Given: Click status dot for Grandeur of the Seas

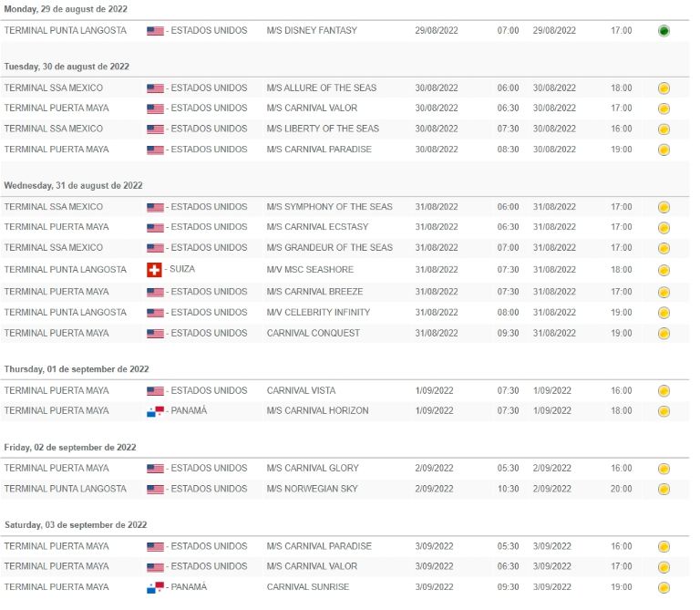Looking at the screenshot, I should (664, 248).
